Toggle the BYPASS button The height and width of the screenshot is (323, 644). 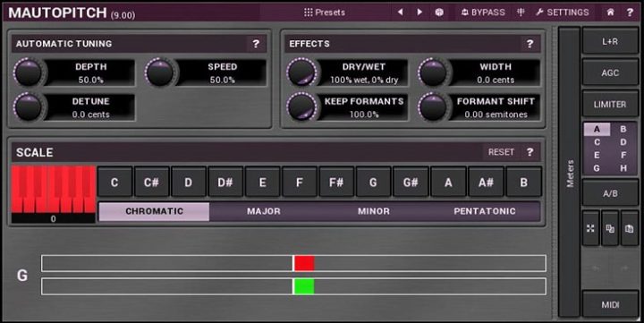point(483,13)
